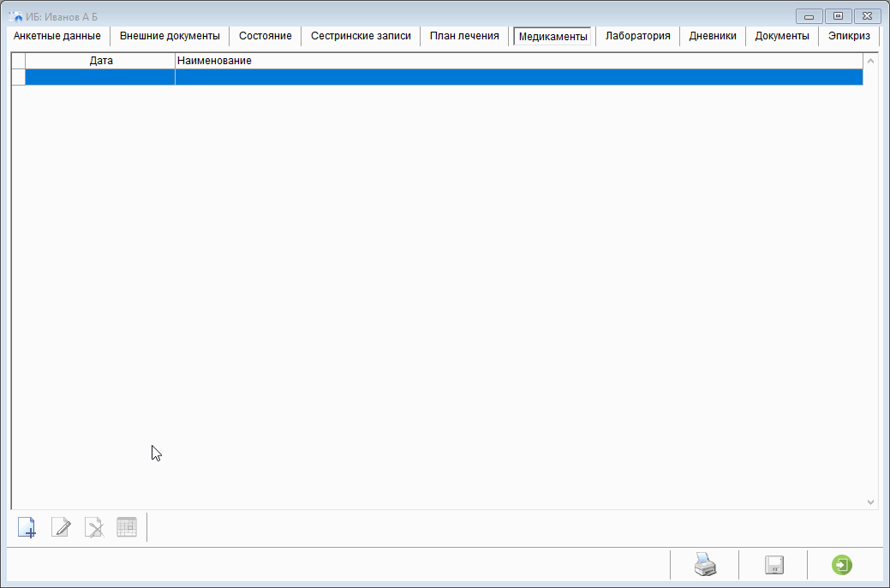Click the delete record icon
This screenshot has width=890, height=588.
point(94,527)
